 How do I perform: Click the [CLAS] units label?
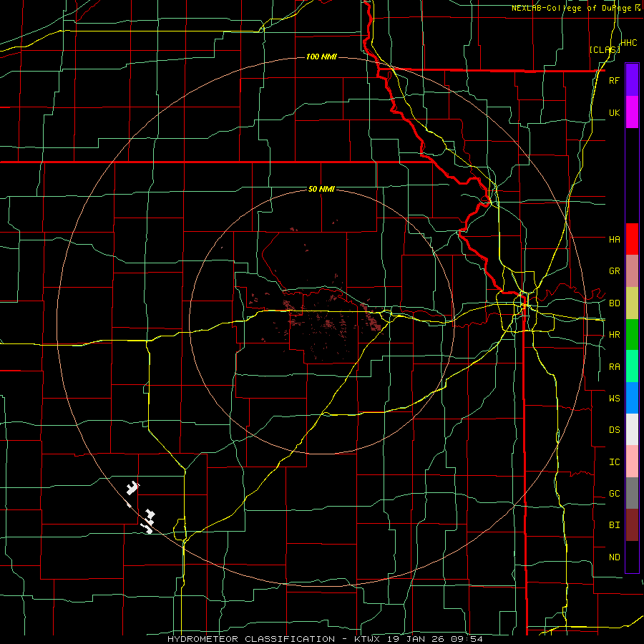coord(604,49)
